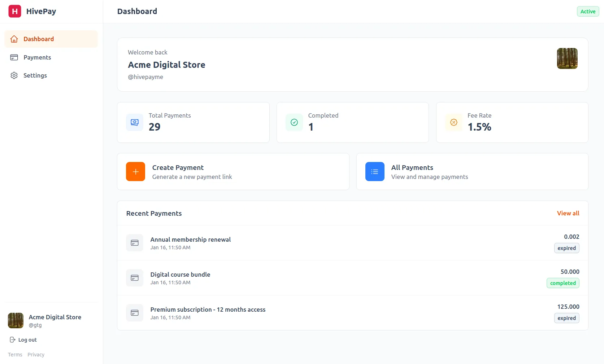The image size is (604, 364).
Task: Click the Log out icon
Action: pos(12,339)
